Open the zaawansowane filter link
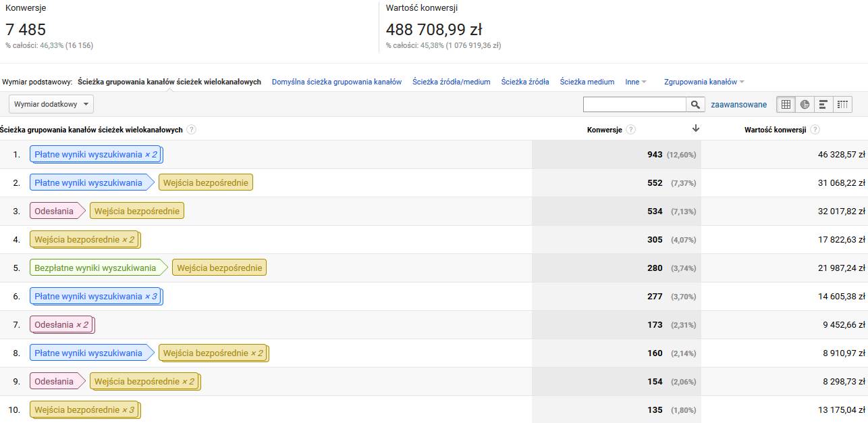The width and height of the screenshot is (868, 423). [x=738, y=105]
